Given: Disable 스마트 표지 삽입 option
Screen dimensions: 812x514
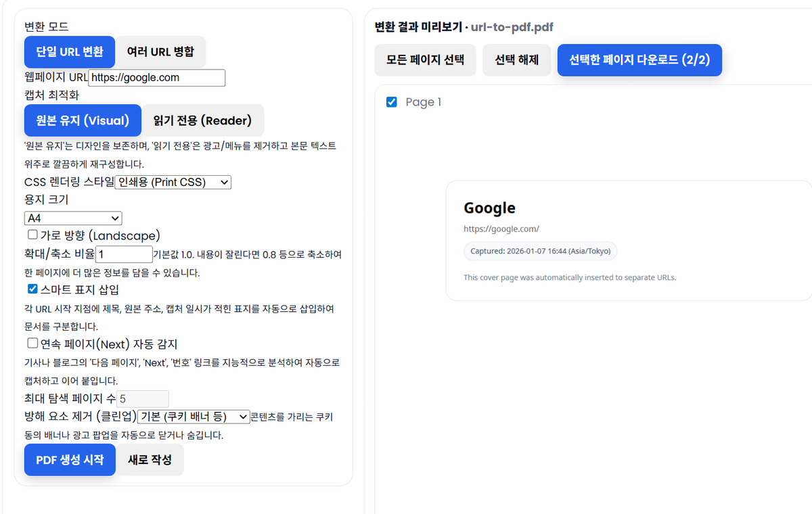Looking at the screenshot, I should [32, 288].
